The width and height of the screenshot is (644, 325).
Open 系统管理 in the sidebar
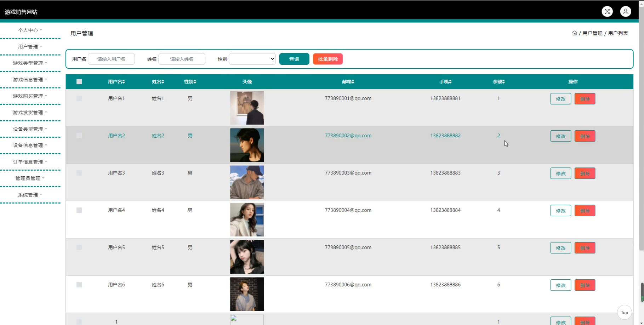30,195
